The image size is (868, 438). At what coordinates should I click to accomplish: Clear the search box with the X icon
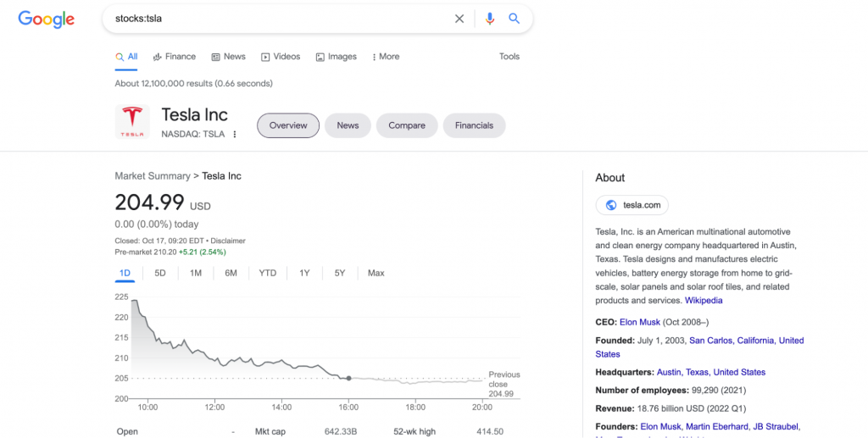[x=459, y=19]
